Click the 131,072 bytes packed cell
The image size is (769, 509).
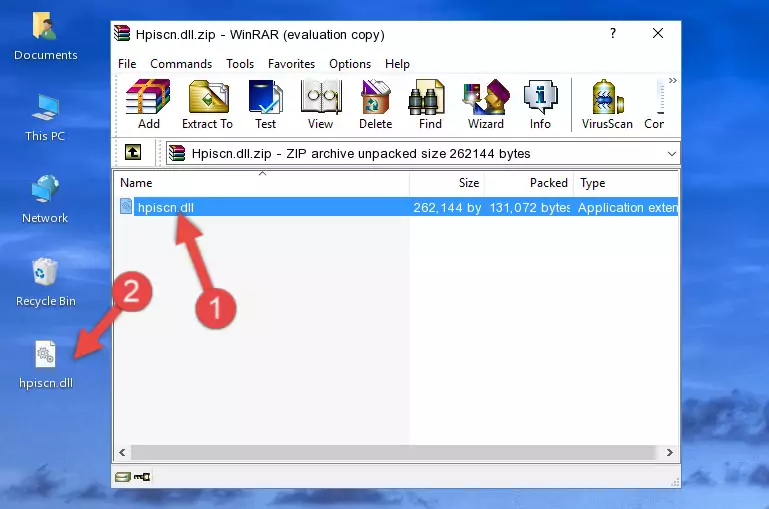[x=529, y=207]
